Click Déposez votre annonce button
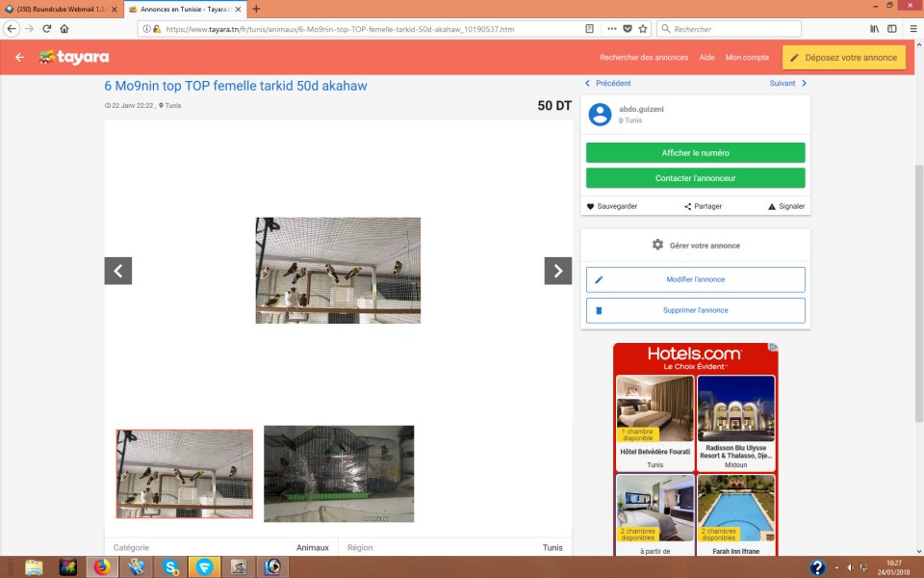This screenshot has height=578, width=924. (x=844, y=57)
